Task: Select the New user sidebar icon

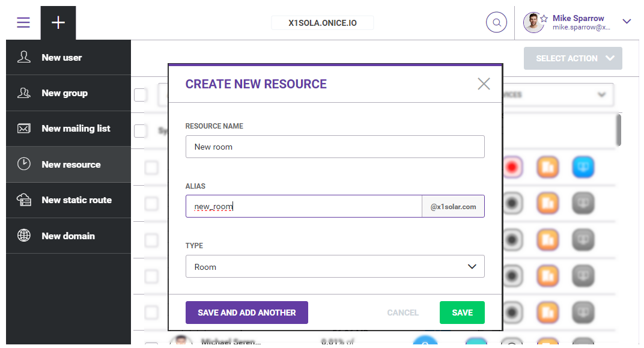Action: 23,57
